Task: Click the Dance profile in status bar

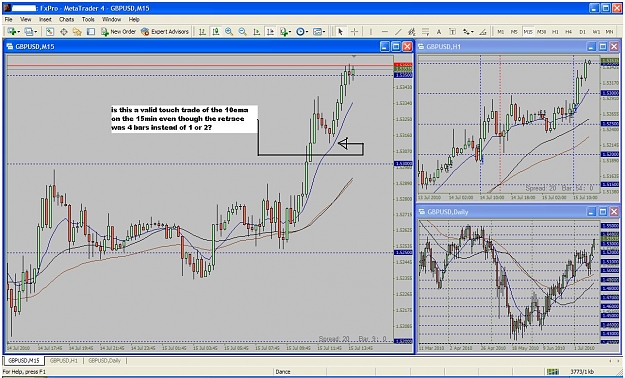Action: 283,372
